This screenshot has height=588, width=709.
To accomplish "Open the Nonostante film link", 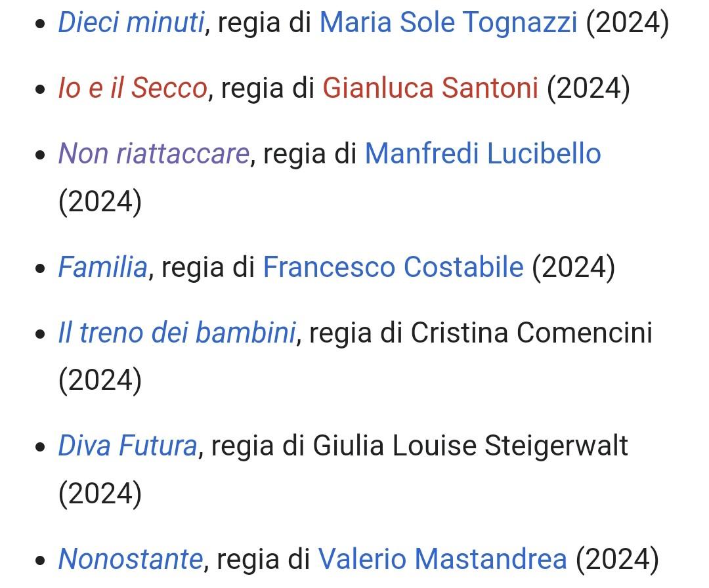I will coord(130,558).
